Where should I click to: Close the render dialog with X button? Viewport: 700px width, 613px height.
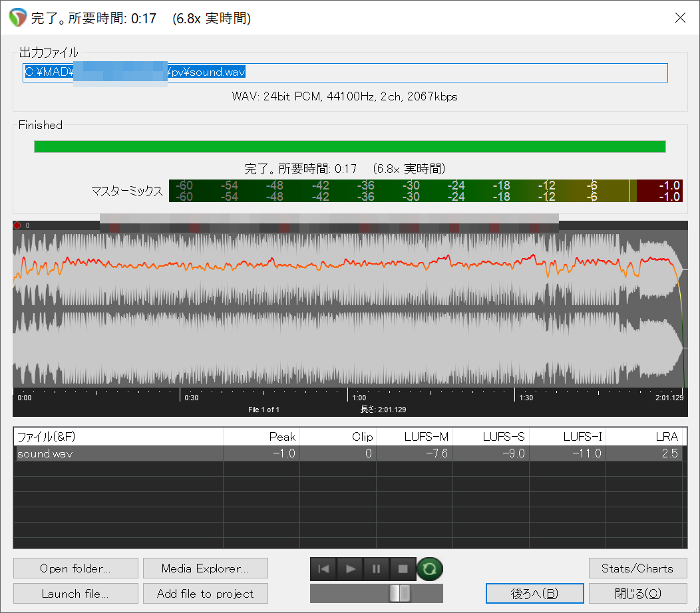pyautogui.click(x=680, y=18)
